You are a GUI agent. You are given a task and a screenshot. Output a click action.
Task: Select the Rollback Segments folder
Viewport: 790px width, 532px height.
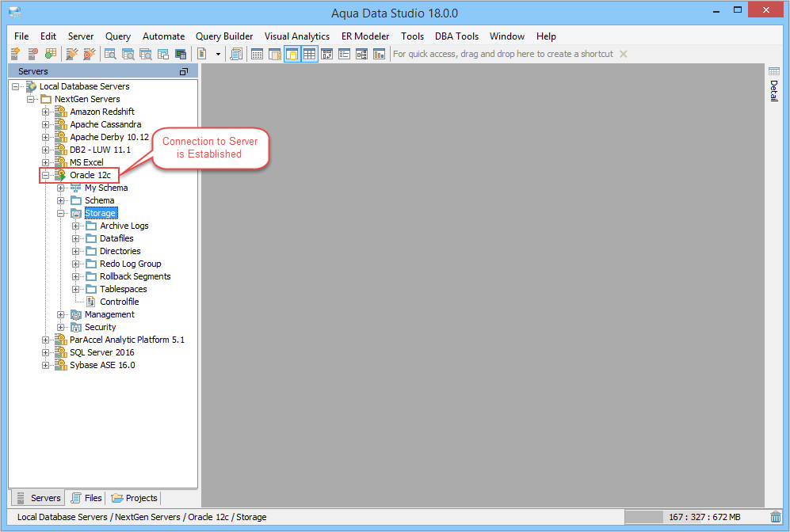point(135,276)
